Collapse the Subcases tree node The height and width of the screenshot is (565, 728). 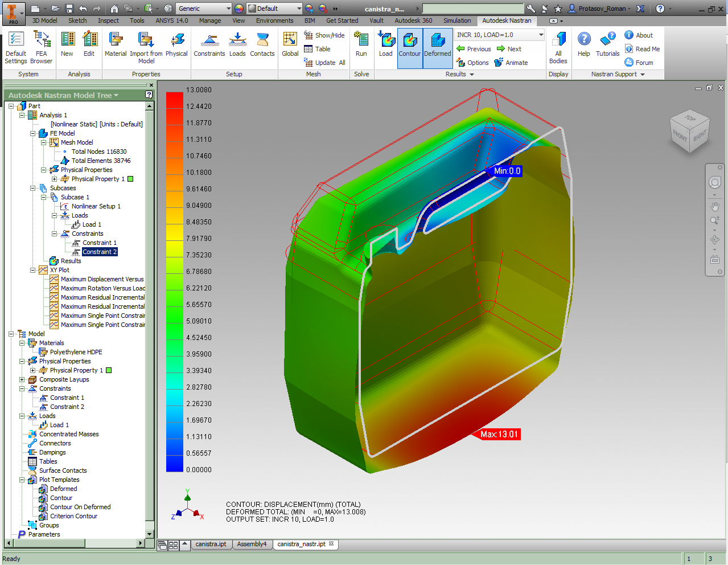32,188
